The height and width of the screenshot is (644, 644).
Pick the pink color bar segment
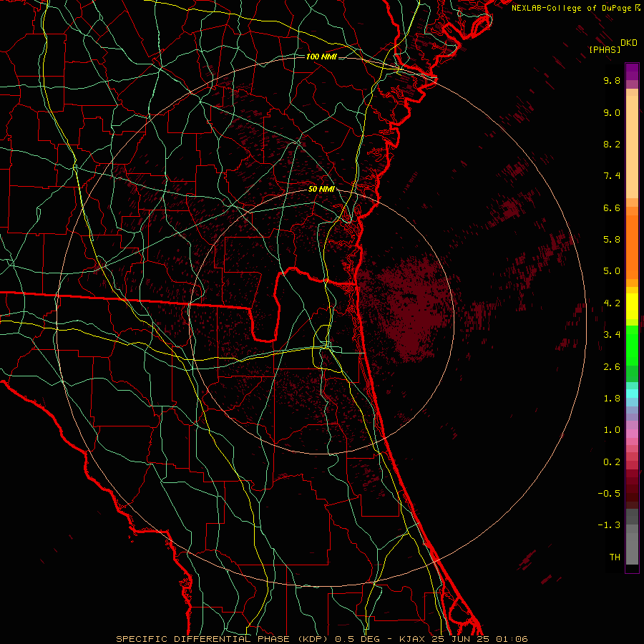[x=632, y=434]
